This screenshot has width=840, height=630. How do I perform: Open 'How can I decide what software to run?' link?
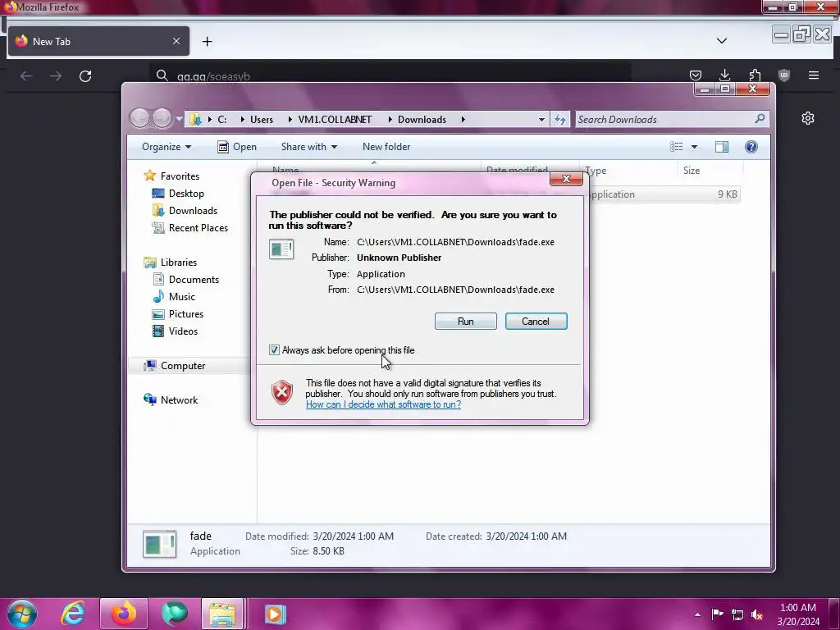[383, 404]
